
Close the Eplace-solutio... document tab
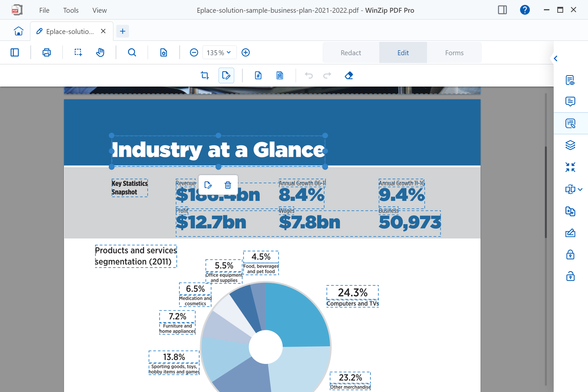coord(103,31)
